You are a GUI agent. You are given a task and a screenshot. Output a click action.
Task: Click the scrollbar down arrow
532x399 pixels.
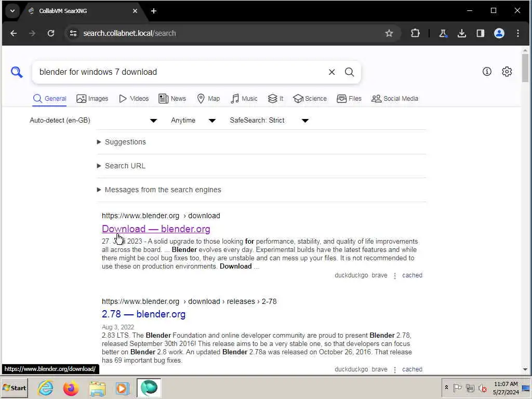(525, 369)
